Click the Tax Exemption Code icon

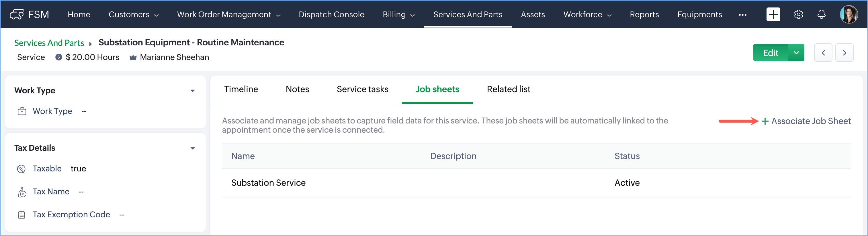tap(21, 215)
